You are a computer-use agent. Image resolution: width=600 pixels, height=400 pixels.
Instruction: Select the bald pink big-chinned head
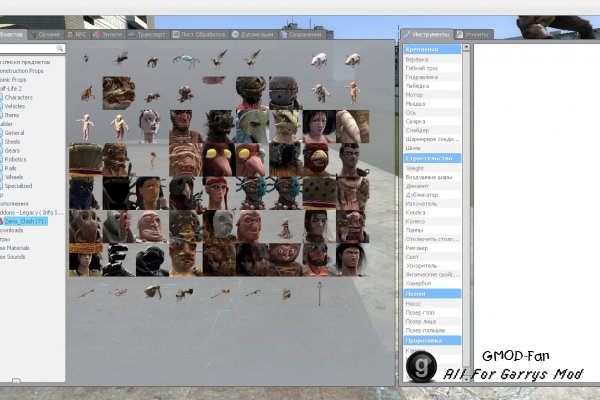pyautogui.click(x=152, y=226)
